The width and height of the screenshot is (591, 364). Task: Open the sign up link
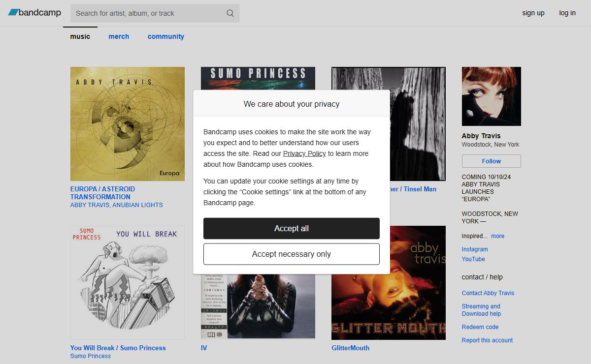533,13
